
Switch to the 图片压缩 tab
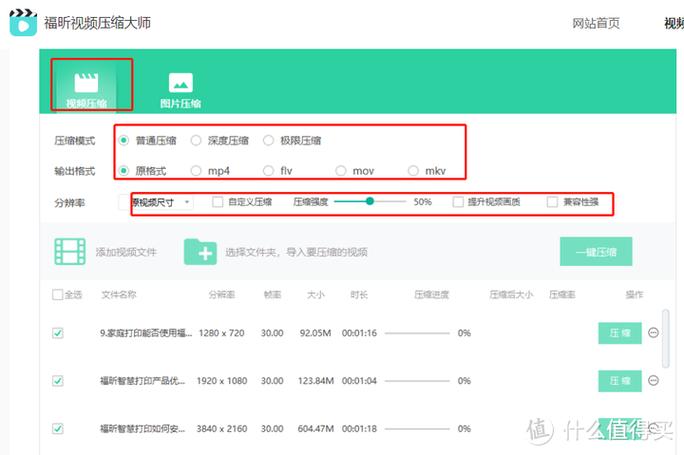[x=180, y=91]
